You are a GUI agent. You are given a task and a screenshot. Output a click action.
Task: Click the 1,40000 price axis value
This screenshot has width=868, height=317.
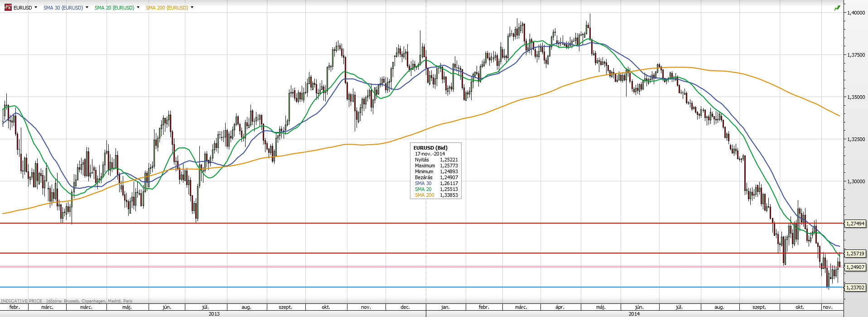[x=856, y=13]
